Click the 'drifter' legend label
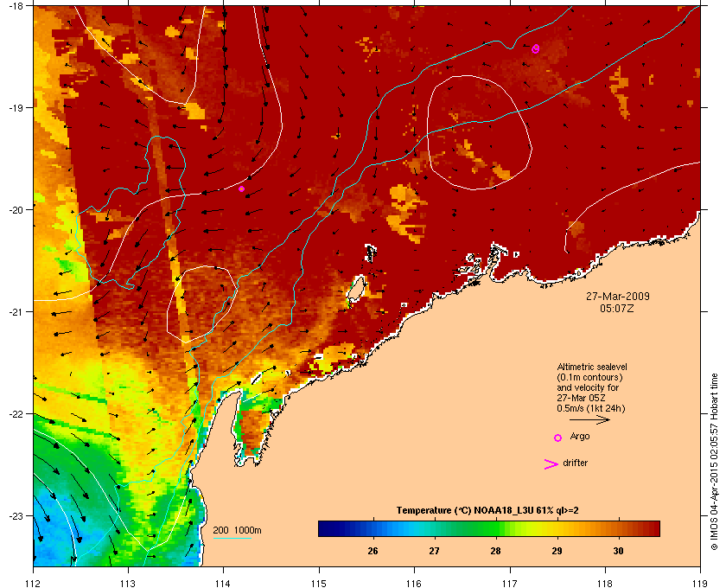The height and width of the screenshot is (588, 726). pos(575,463)
